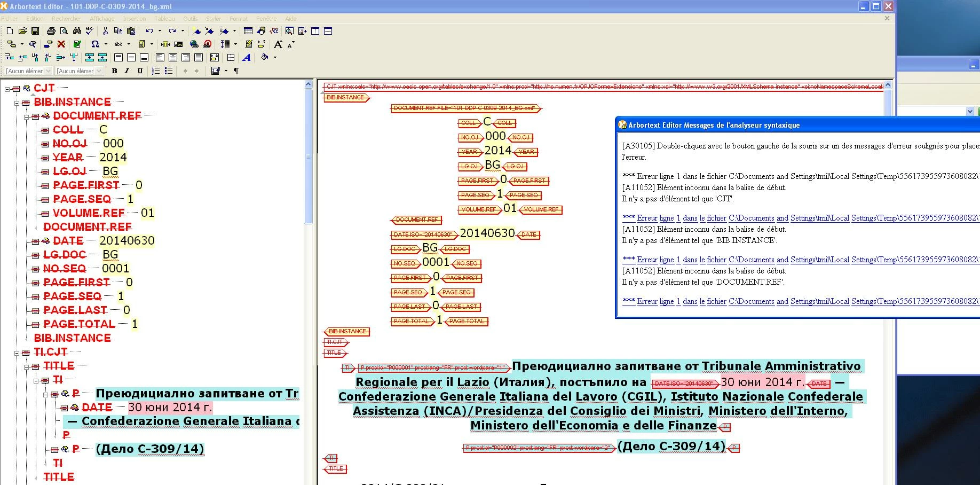Decrease font size with the small A icon
The image size is (980, 485).
290,44
